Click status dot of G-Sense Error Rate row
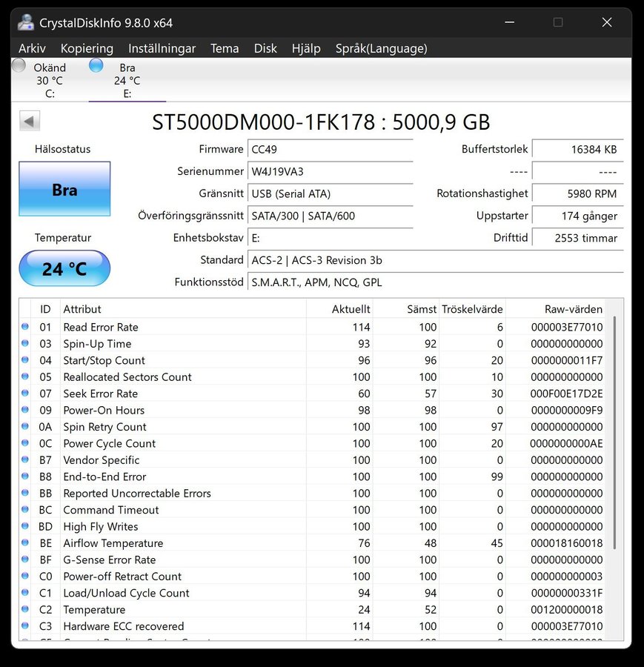This screenshot has width=644, height=667. click(x=25, y=559)
